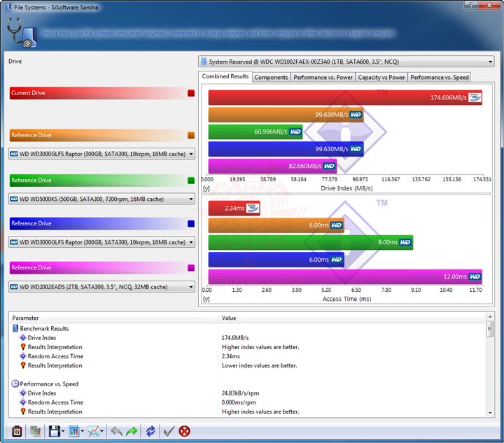Switch to the Components tab
This screenshot has height=443, width=504.
click(x=272, y=78)
